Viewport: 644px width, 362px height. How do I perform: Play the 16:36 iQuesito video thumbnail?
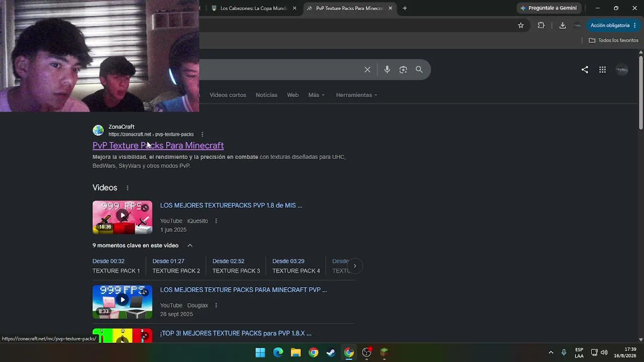tap(122, 217)
